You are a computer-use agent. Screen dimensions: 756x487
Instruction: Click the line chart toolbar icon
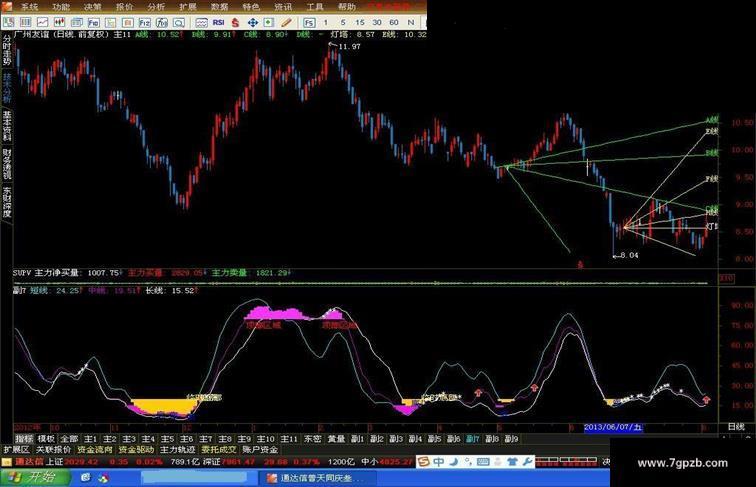(42, 22)
